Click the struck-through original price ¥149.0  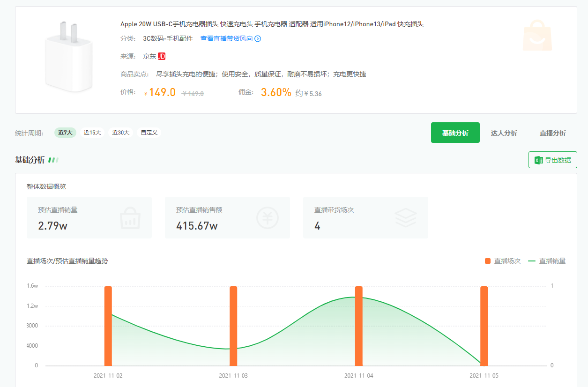tap(193, 94)
